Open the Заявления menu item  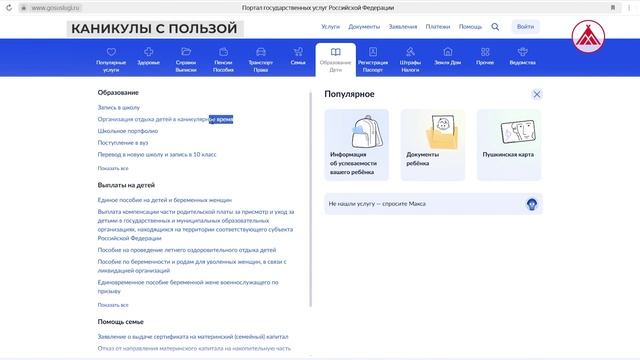point(403,27)
